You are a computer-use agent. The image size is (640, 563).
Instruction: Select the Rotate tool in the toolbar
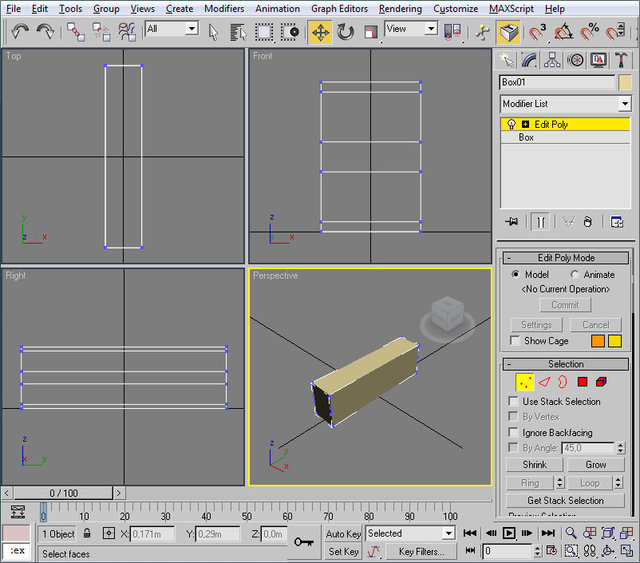(x=345, y=32)
